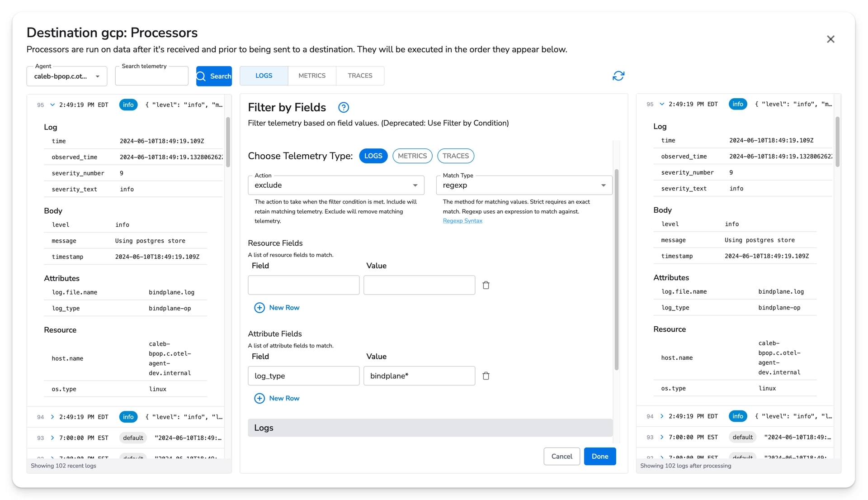Open the Match Type regexp dropdown
Viewport: 868px width, 500px height.
coord(524,186)
